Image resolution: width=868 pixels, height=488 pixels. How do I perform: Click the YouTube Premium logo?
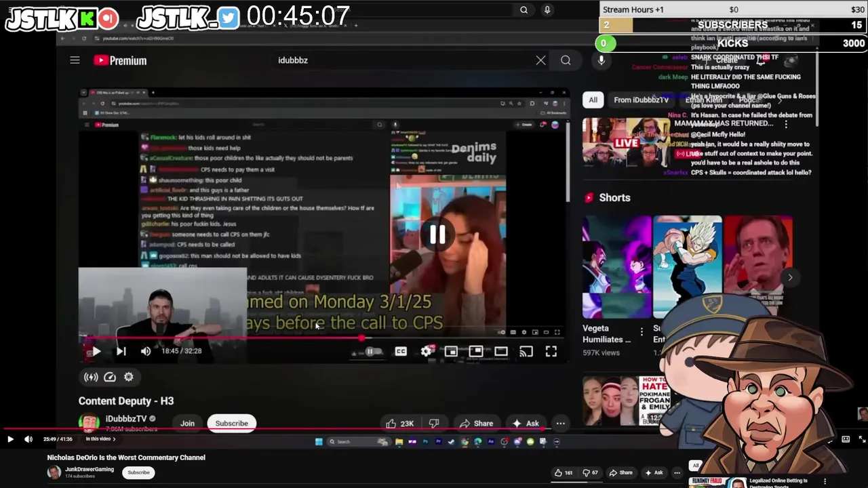pyautogui.click(x=120, y=60)
